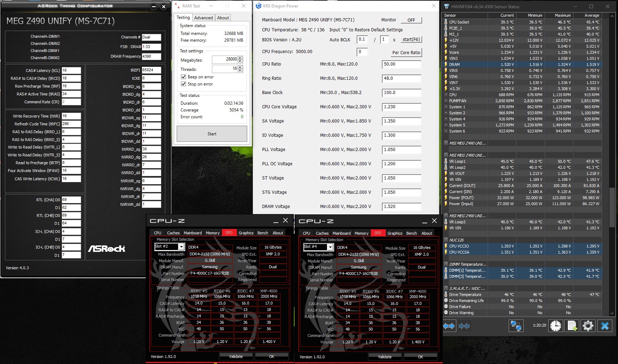Screen dimensions: 618x364
Task: Open the remote network monitoring icon in HWiNFO
Action: pos(516,326)
